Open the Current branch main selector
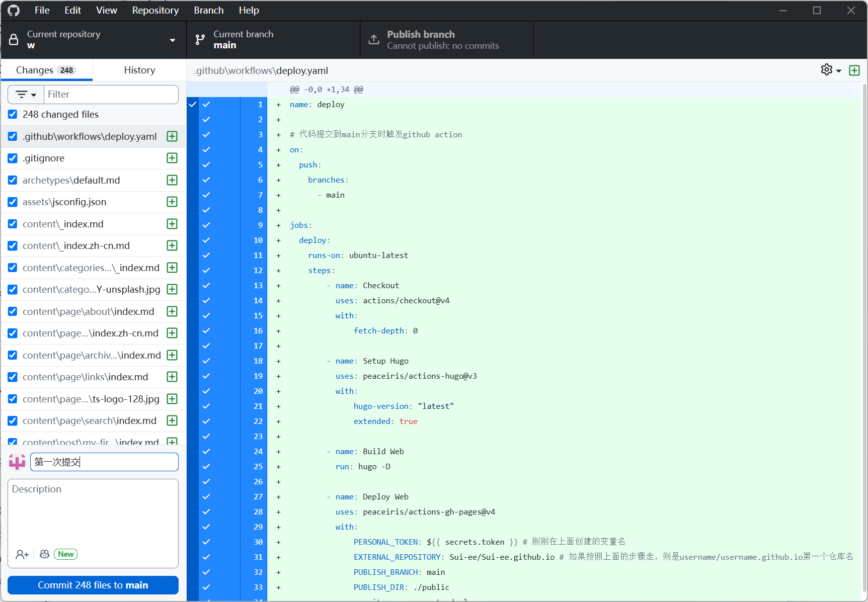Viewport: 868px width, 602px height. tap(273, 40)
